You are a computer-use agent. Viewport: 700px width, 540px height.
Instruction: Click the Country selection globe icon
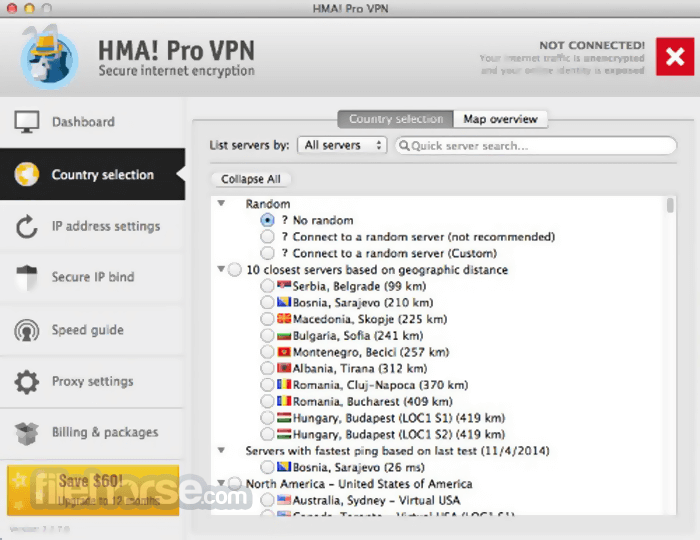click(x=27, y=174)
